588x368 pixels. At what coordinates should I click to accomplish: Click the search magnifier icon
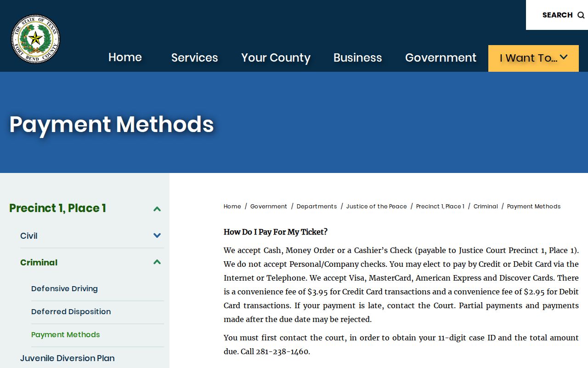click(x=581, y=15)
